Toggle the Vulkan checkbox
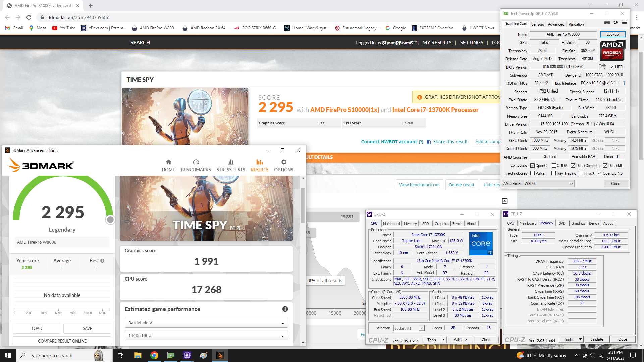644x362 pixels. pyautogui.click(x=532, y=173)
